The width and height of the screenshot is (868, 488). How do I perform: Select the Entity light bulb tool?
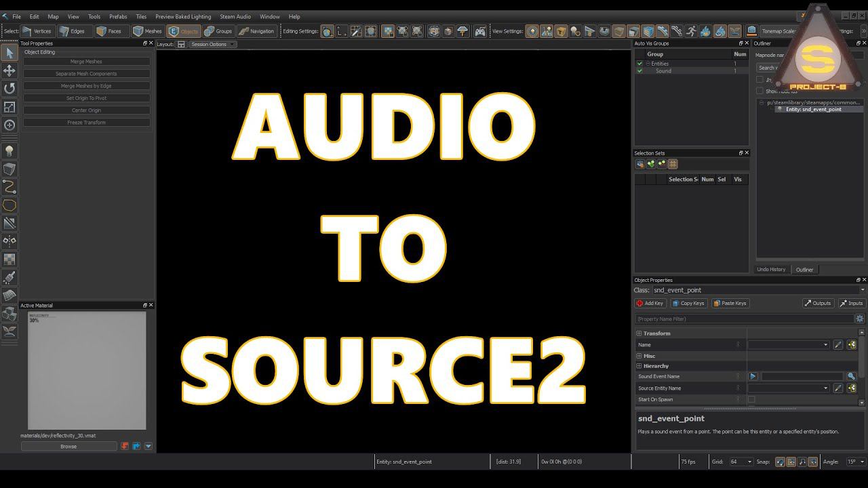tap(9, 150)
